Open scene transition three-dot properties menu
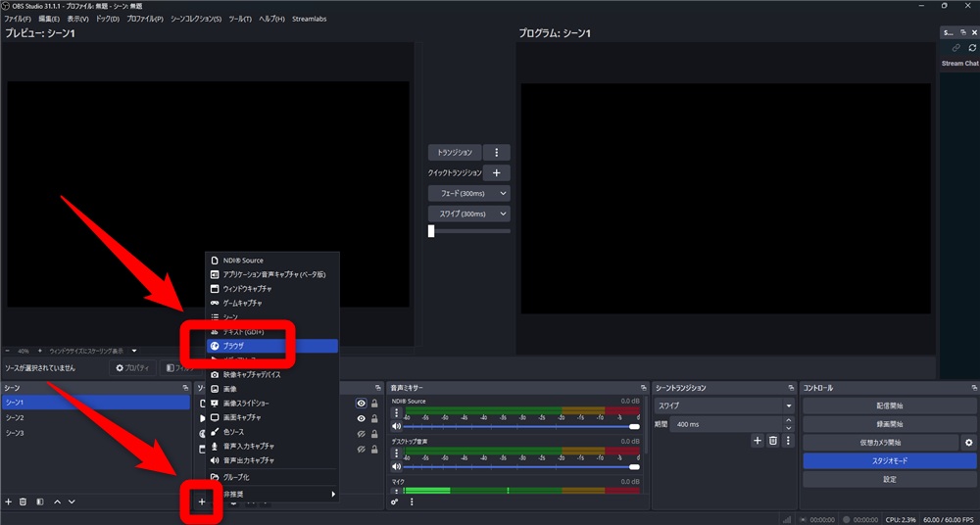 tap(788, 441)
